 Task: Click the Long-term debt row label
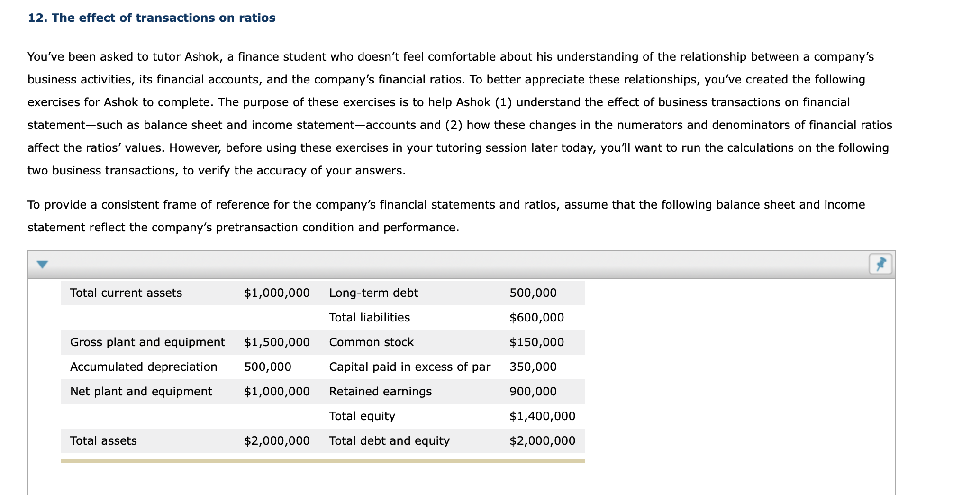373,293
